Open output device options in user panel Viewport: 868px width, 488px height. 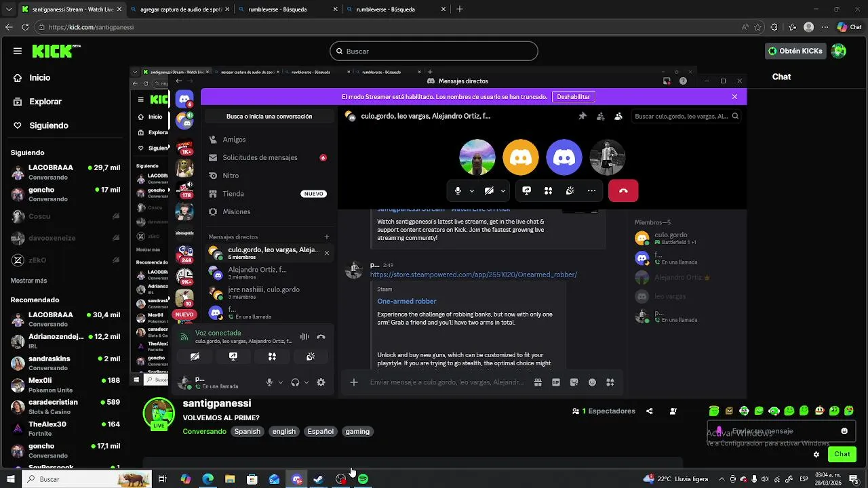307,382
